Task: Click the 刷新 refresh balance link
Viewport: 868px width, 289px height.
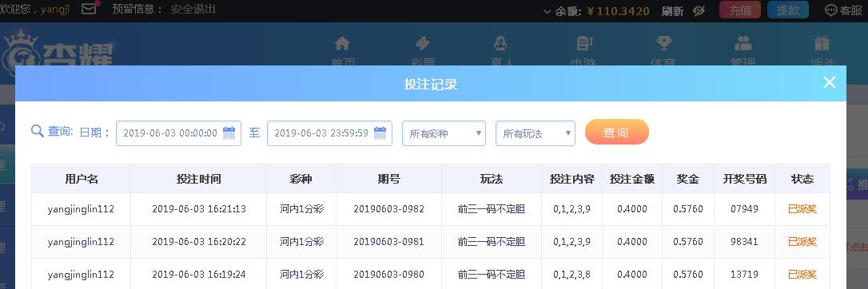Action: click(x=673, y=10)
